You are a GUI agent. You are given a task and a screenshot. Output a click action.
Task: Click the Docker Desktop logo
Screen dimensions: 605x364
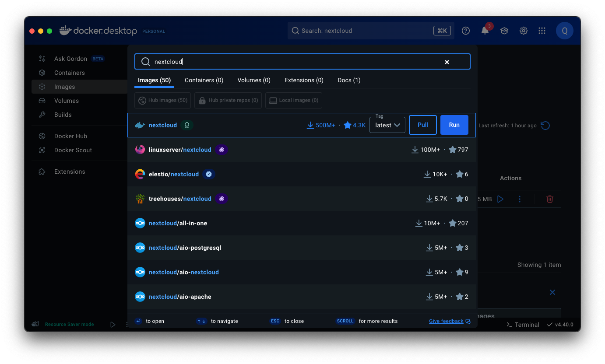tap(98, 31)
